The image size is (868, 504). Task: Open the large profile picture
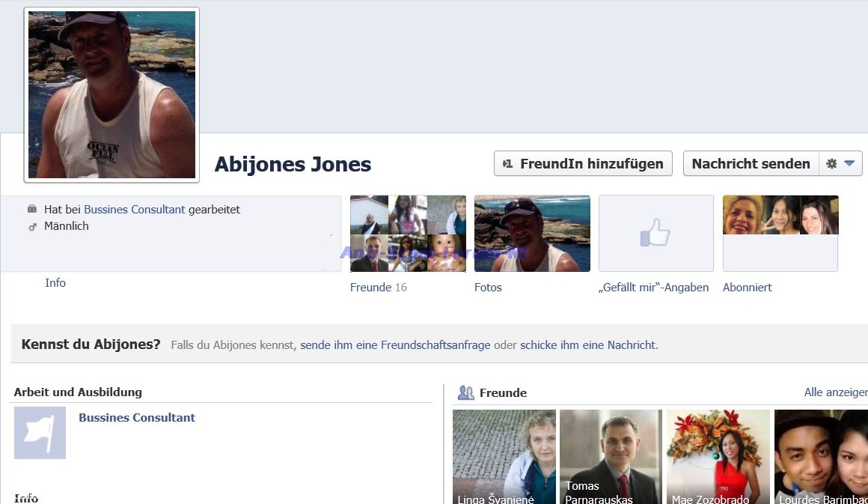pos(111,94)
